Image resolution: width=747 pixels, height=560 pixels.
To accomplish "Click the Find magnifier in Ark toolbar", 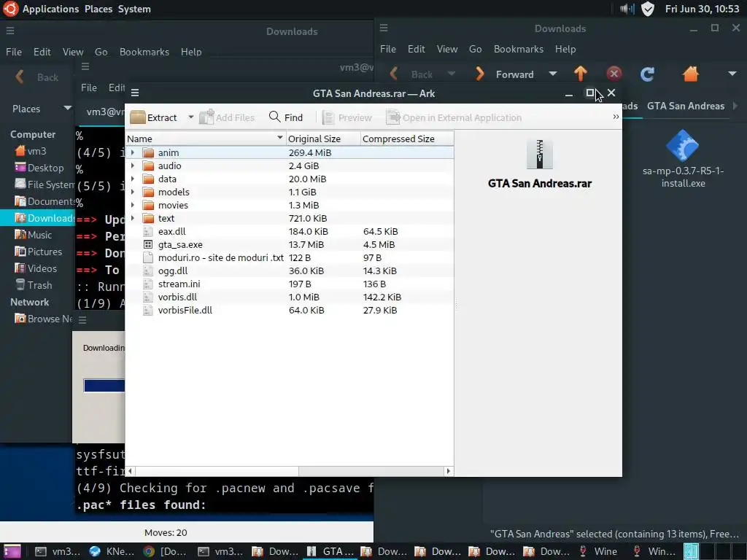I will click(275, 117).
